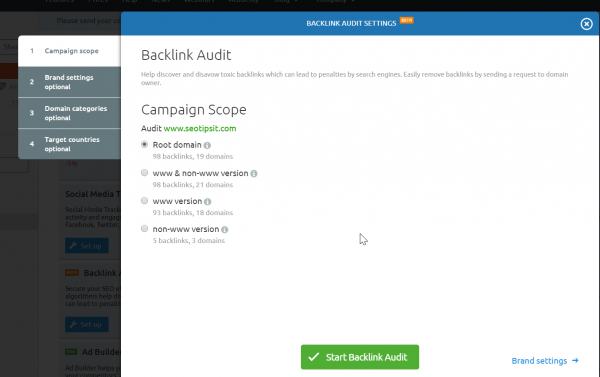
Task: Open info icon beside non-www version
Action: tap(225, 230)
